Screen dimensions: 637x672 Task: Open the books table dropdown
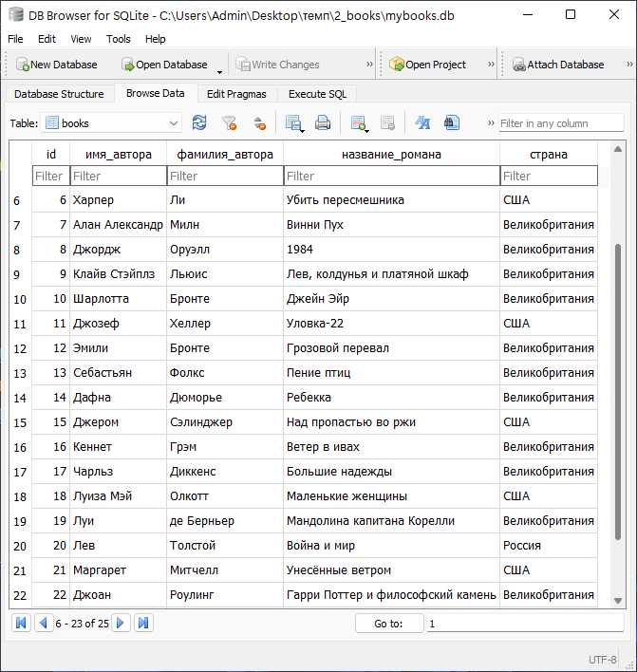point(111,123)
